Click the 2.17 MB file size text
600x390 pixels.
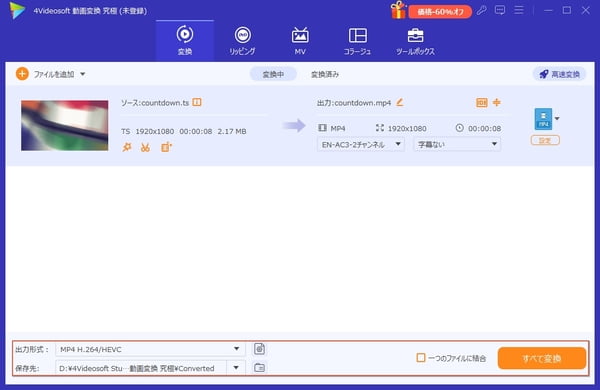pos(232,131)
